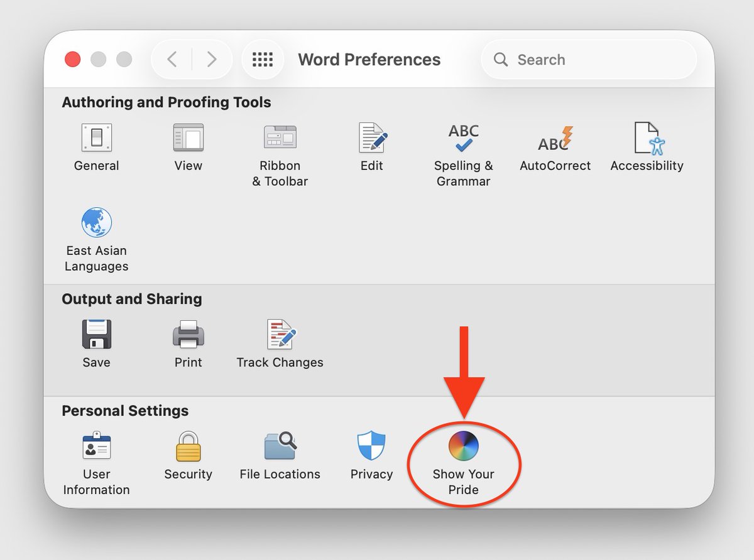Click the Search field
The width and height of the screenshot is (754, 560).
[589, 60]
